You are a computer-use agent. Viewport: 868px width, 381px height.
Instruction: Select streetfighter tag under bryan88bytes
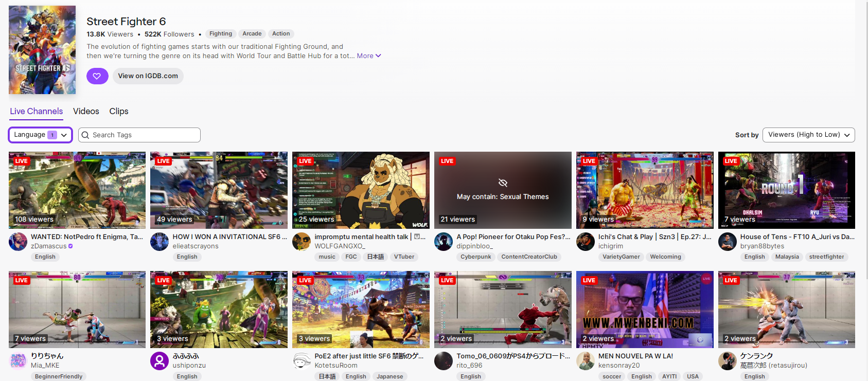coord(826,257)
